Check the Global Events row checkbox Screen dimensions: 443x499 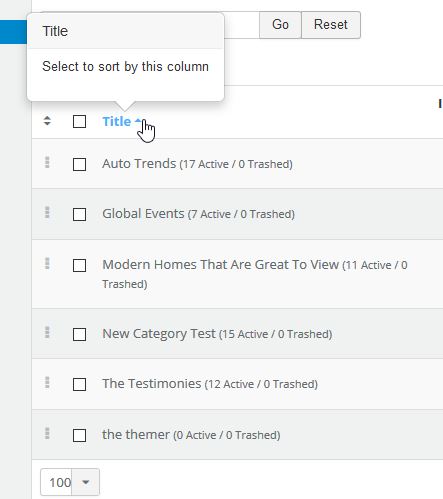[79, 214]
